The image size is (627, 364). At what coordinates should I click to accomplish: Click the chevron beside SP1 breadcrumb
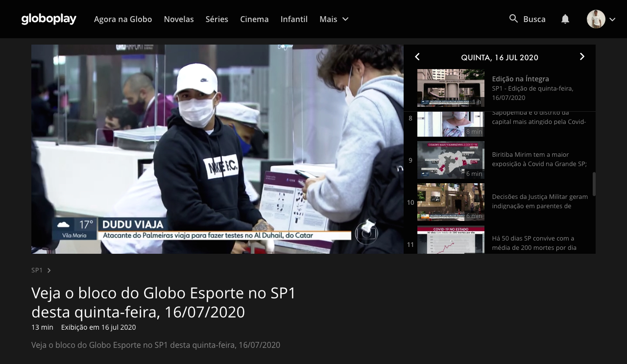tap(49, 270)
